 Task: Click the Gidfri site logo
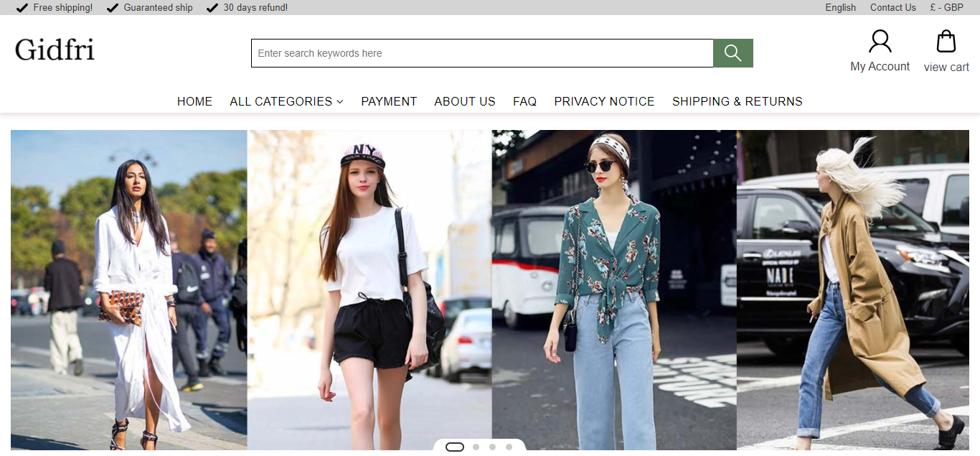[55, 50]
